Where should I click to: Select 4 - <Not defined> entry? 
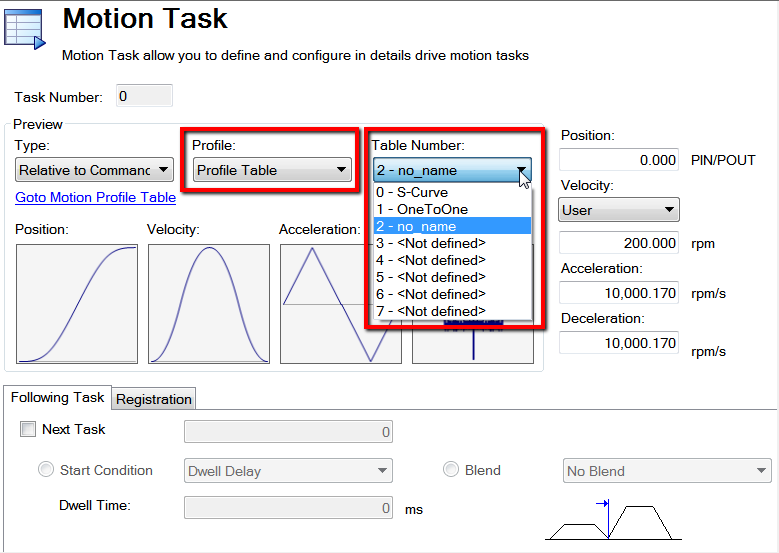(x=453, y=260)
